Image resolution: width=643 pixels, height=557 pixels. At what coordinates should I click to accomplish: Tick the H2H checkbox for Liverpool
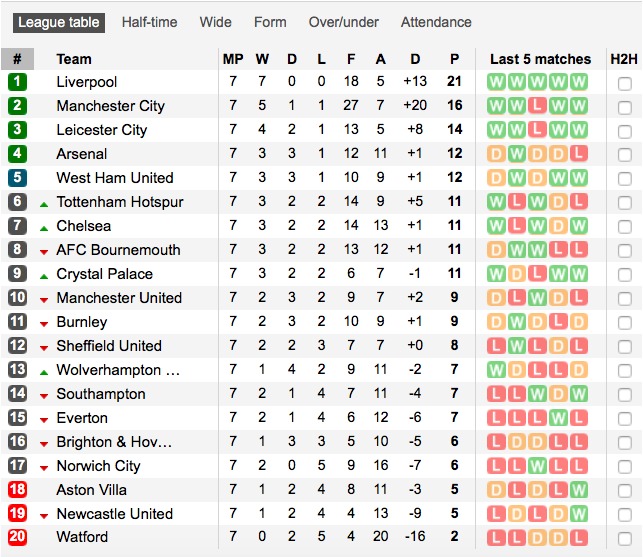point(625,84)
